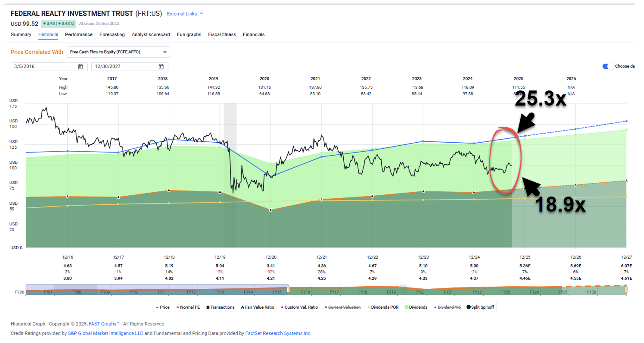Open the Fiscal fitness tab
Screen dimensions: 644x343
pyautogui.click(x=222, y=35)
